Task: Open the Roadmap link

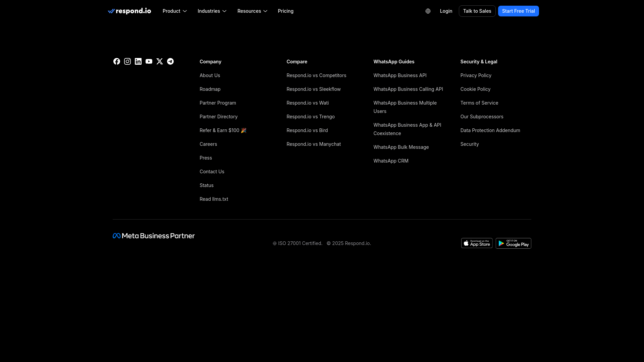Action: (210, 89)
